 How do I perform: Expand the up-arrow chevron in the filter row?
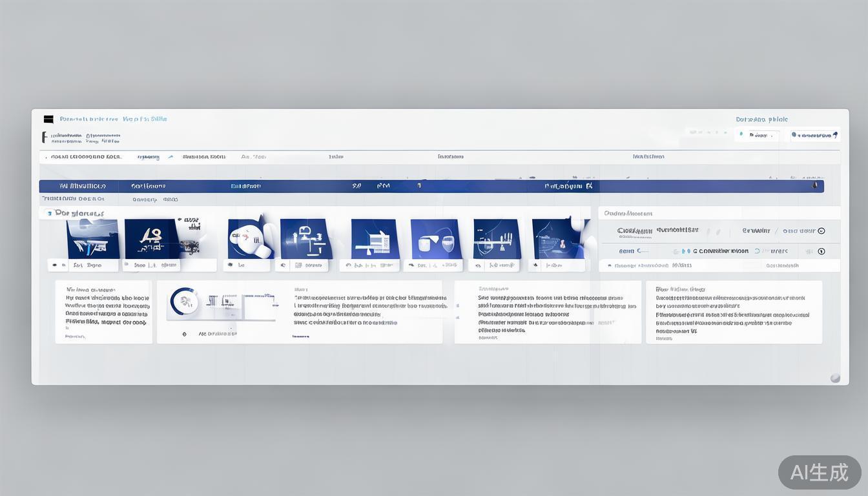tap(170, 157)
